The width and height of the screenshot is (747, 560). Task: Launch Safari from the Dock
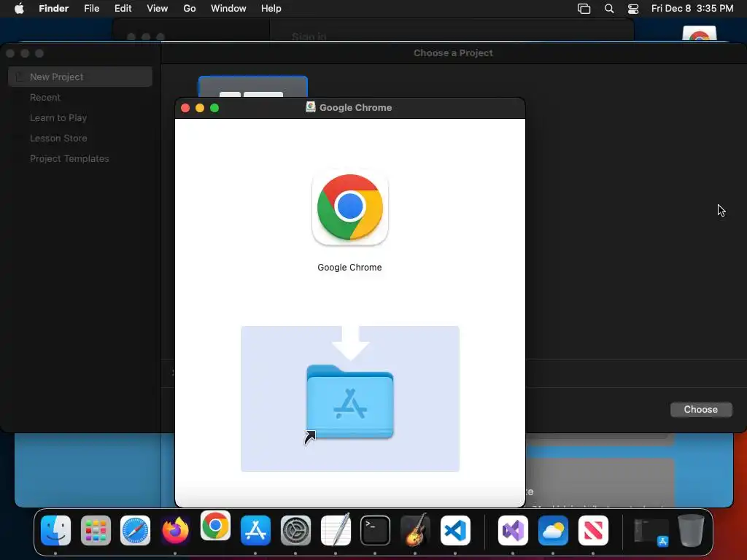(135, 530)
